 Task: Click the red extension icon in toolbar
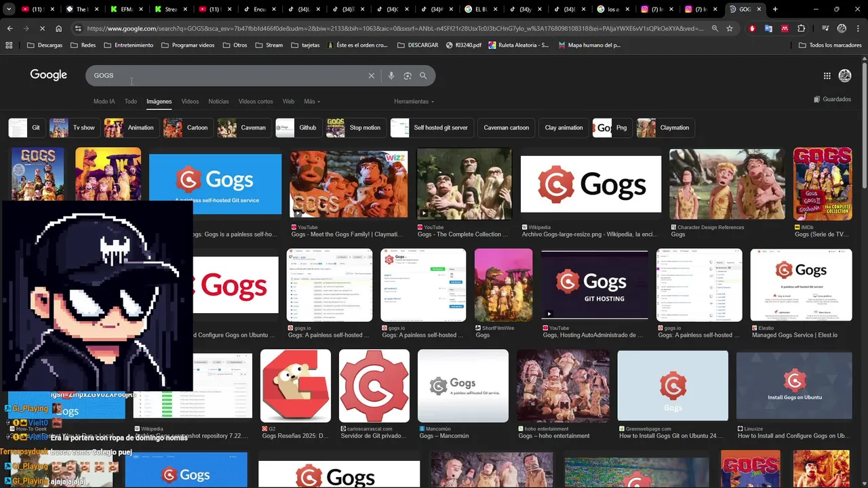[x=752, y=28]
